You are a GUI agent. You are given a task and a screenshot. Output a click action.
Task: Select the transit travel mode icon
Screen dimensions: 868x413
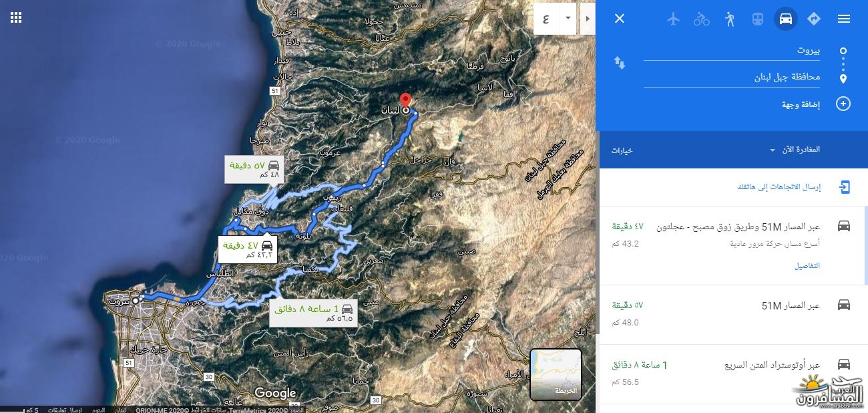(x=757, y=19)
